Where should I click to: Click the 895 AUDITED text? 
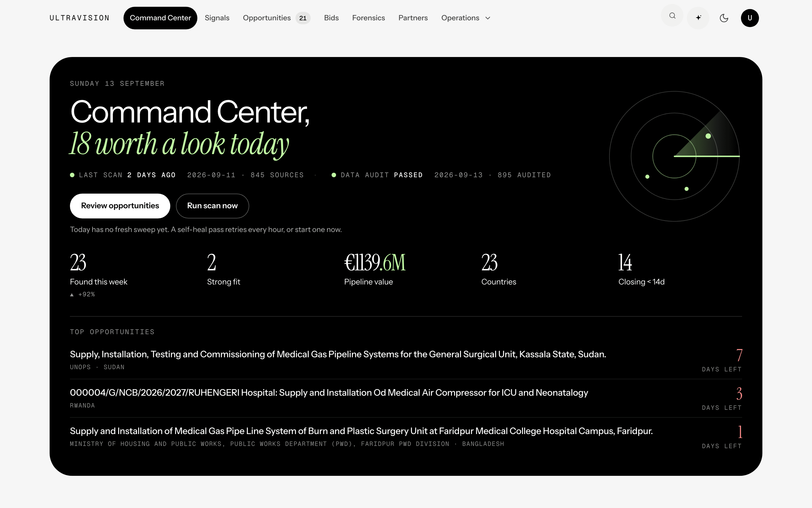click(x=524, y=175)
